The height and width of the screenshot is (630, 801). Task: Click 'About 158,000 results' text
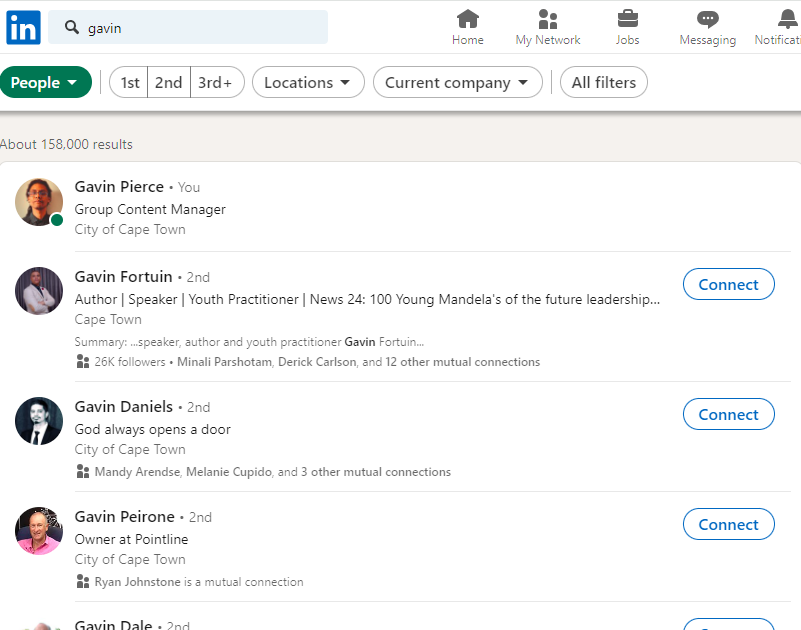point(66,144)
